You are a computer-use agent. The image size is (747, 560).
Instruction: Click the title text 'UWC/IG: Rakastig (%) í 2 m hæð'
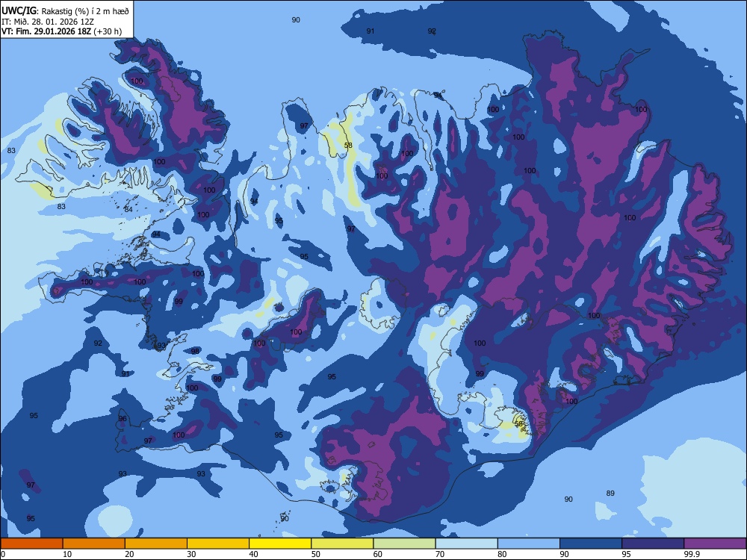pyautogui.click(x=65, y=10)
